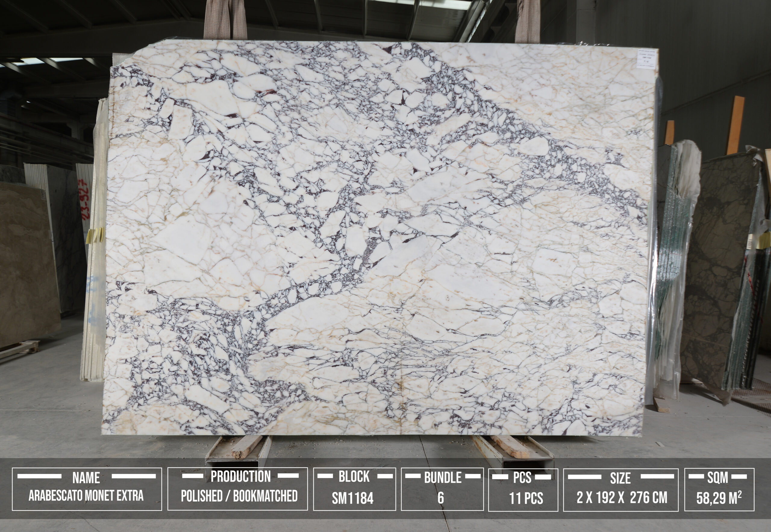This screenshot has width=771, height=532.
Task: Click the ARABESCATO MONET EXTRA text
Action: (x=86, y=496)
